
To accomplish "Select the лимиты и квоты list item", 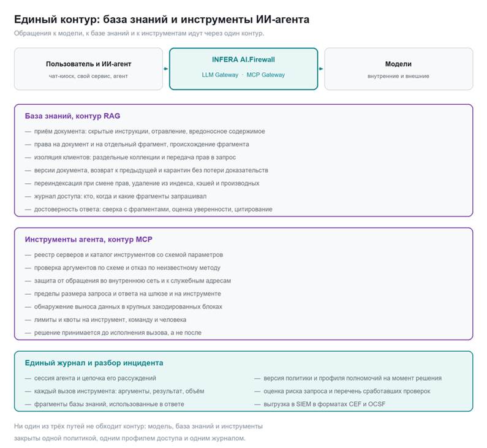I will pos(105,320).
